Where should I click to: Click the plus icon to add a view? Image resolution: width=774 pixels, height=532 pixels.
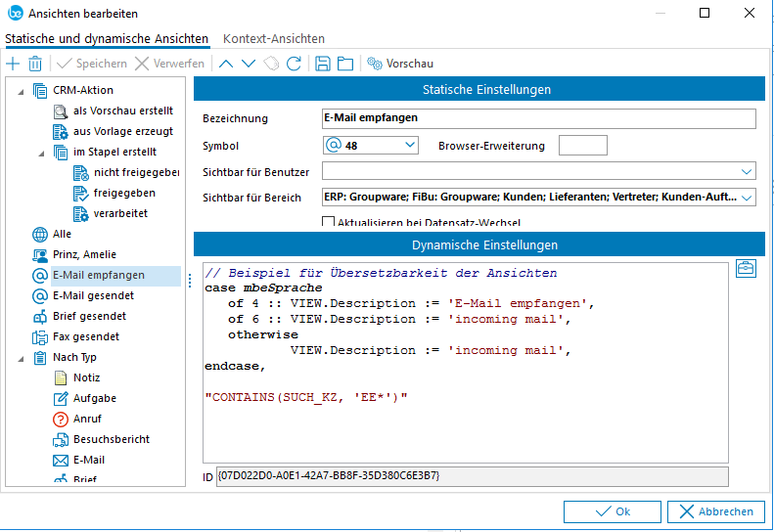click(x=13, y=64)
